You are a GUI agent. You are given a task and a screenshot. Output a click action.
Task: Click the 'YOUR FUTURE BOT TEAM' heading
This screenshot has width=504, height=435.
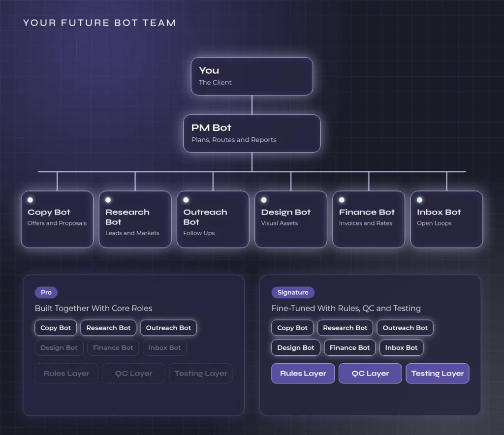pyautogui.click(x=99, y=23)
